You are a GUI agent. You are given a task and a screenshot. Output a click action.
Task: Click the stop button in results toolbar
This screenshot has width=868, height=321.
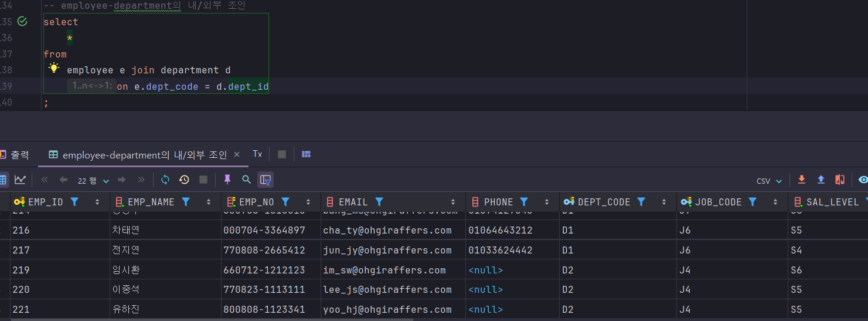203,180
